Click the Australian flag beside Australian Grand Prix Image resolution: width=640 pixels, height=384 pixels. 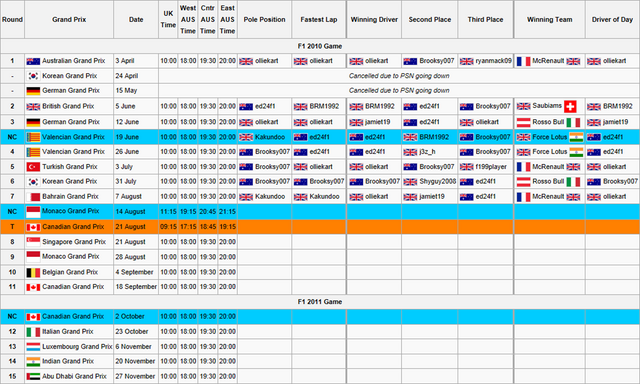tap(33, 61)
